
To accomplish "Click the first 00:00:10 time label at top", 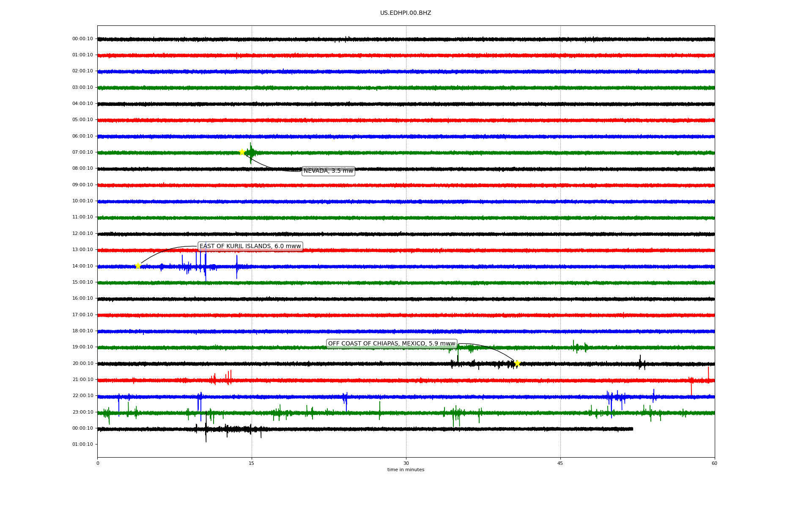I will 82,39.
